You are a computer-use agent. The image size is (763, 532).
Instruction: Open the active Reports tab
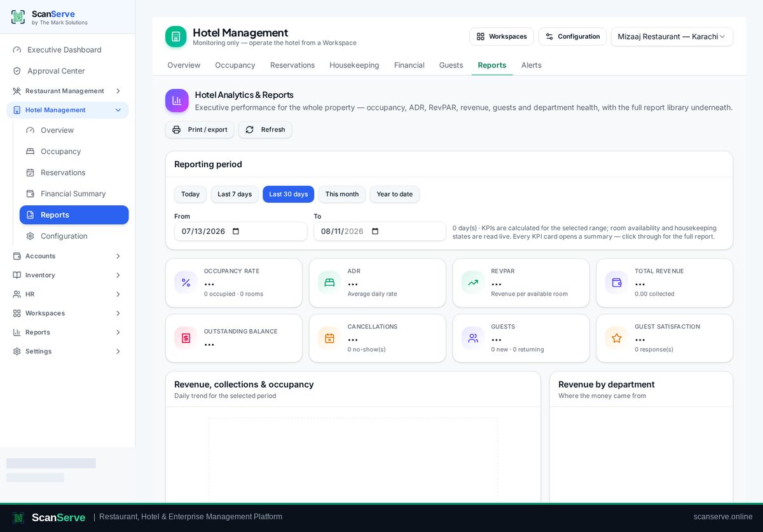coord(492,65)
